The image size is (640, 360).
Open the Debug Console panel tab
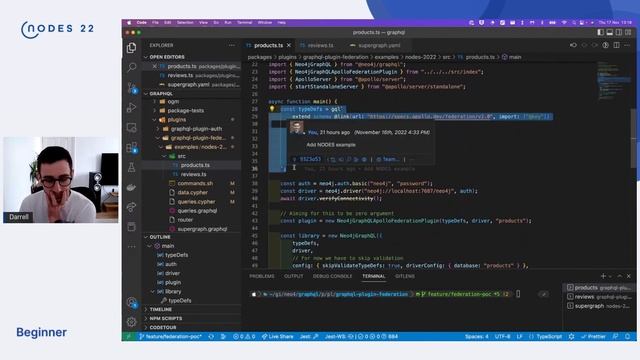(x=332, y=276)
